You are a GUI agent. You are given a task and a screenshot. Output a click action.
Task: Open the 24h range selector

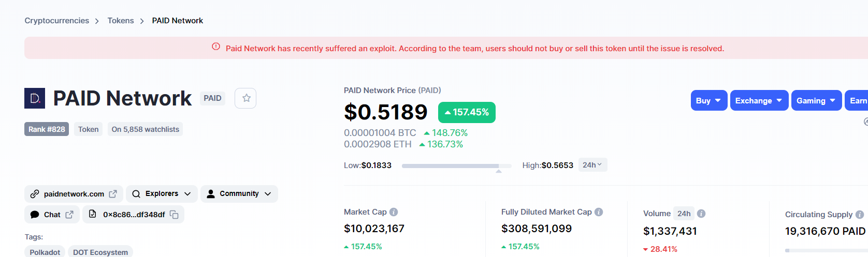click(x=592, y=165)
